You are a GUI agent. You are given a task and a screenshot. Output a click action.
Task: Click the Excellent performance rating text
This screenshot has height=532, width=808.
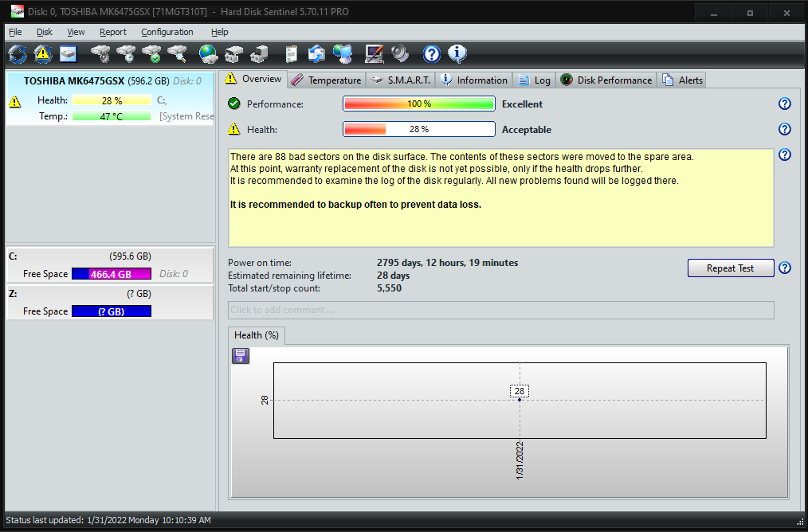click(x=522, y=104)
